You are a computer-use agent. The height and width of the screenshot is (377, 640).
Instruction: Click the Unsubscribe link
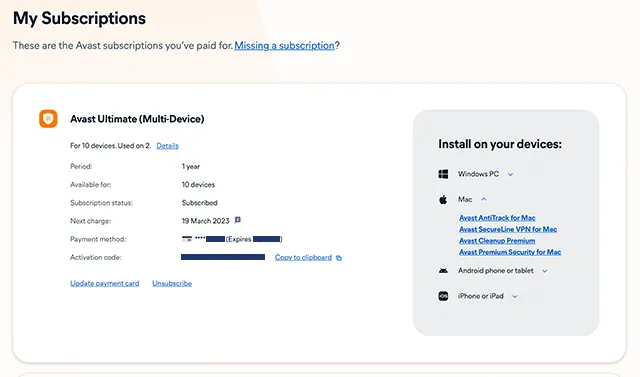[172, 283]
